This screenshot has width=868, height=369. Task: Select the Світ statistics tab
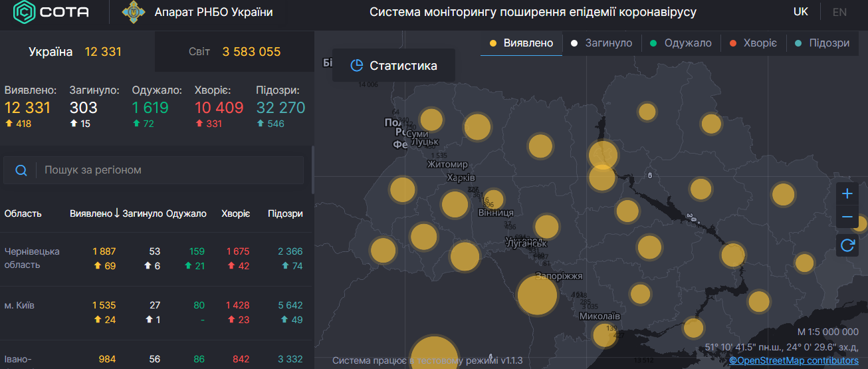[x=234, y=51]
